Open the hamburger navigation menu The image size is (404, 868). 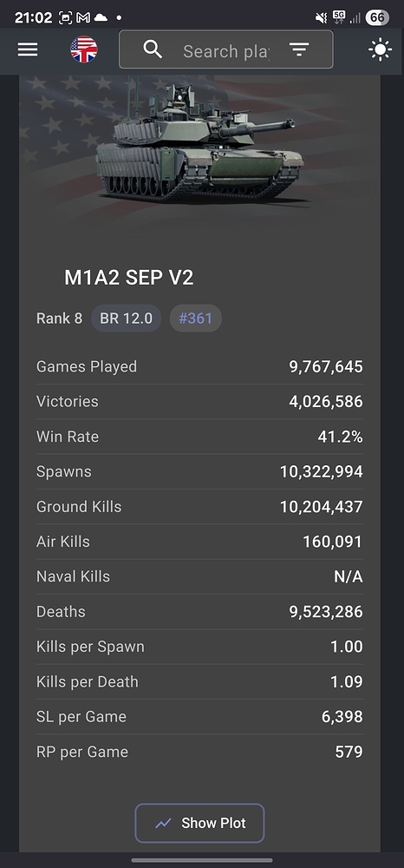[x=28, y=50]
